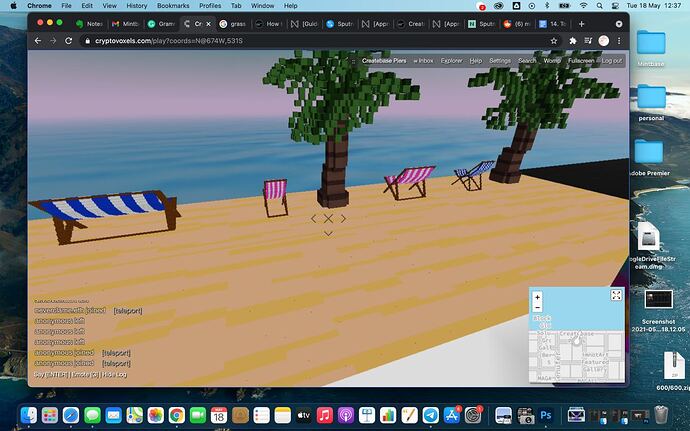Open the Trash in the Dock
Viewport: 690px width, 431px height.
click(x=661, y=415)
